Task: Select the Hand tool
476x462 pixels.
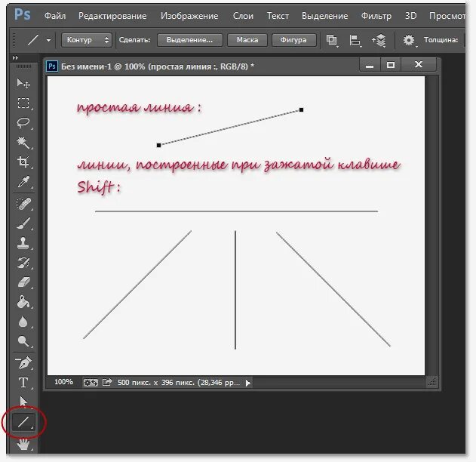Action: 23,445
